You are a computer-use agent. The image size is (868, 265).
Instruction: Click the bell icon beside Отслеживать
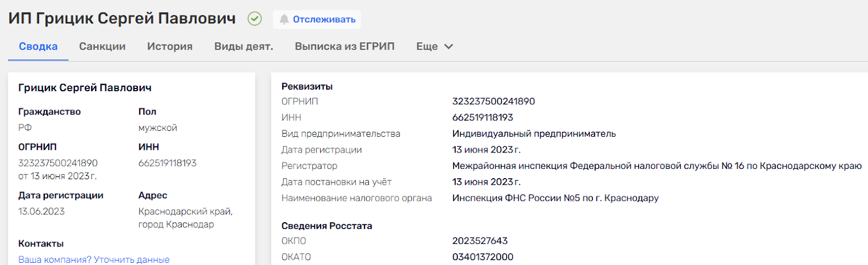pyautogui.click(x=284, y=20)
